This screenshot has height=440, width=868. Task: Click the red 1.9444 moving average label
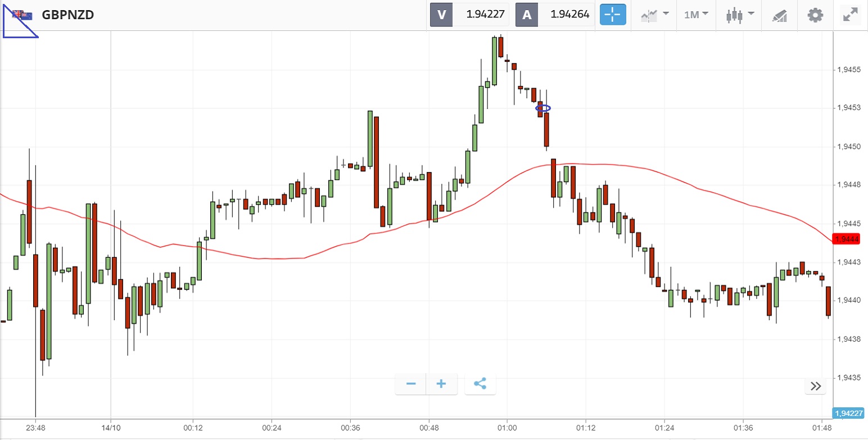(847, 239)
